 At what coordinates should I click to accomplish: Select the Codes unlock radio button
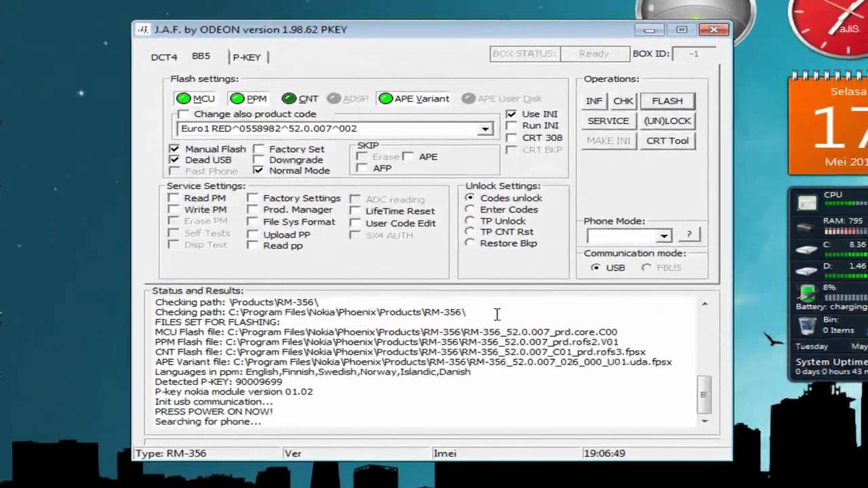coord(469,198)
